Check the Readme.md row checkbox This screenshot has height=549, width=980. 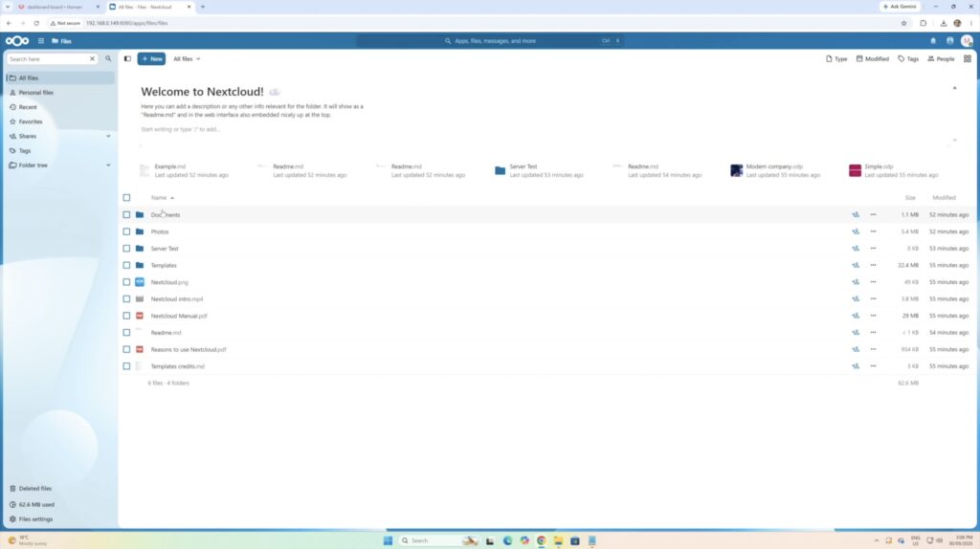[127, 333]
